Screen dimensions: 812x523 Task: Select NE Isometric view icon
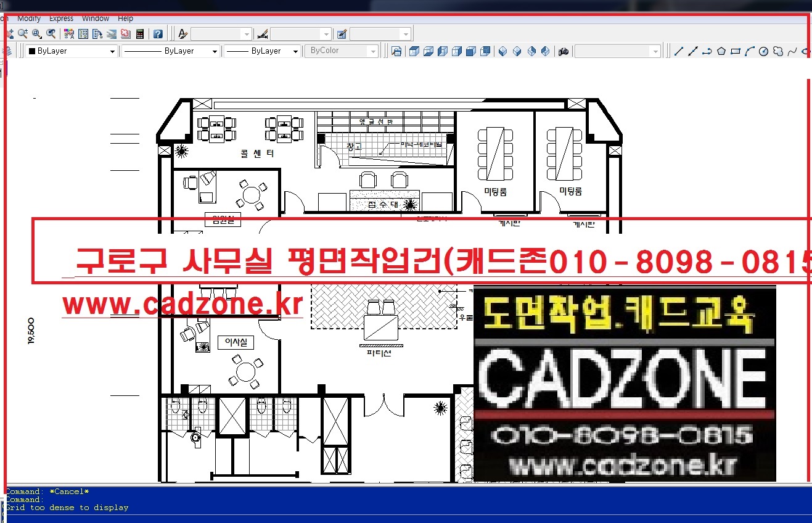(x=531, y=51)
